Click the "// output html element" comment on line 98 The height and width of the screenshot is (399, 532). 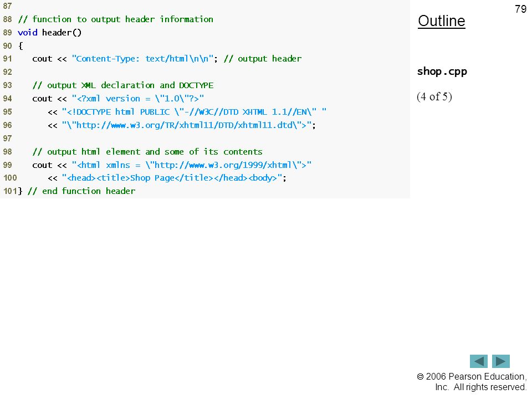pyautogui.click(x=147, y=152)
